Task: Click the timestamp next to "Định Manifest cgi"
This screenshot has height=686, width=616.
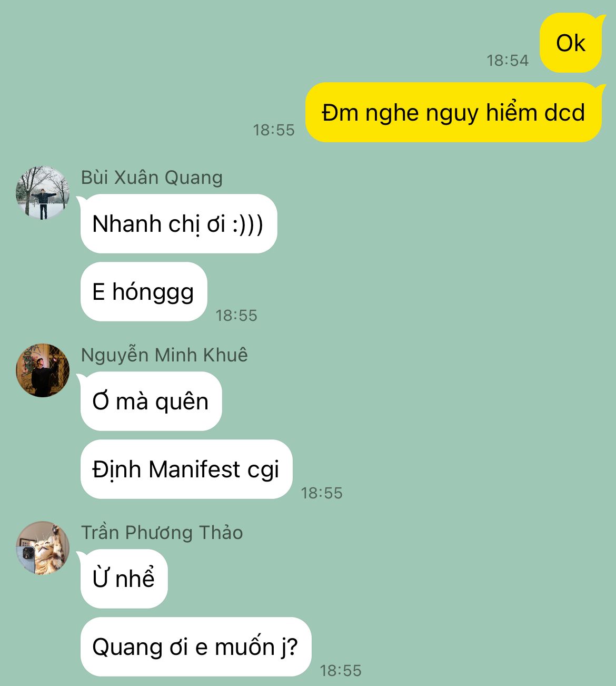Action: (x=322, y=493)
